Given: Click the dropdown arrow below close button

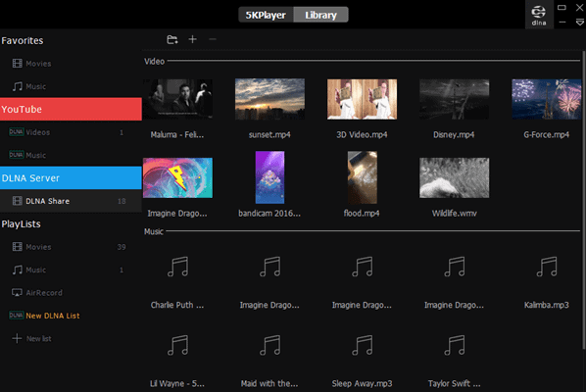Looking at the screenshot, I should pos(580,23).
